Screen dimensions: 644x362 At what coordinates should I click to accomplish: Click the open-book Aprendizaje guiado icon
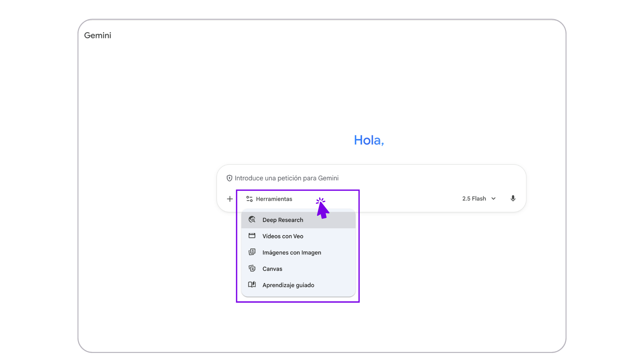point(252,285)
